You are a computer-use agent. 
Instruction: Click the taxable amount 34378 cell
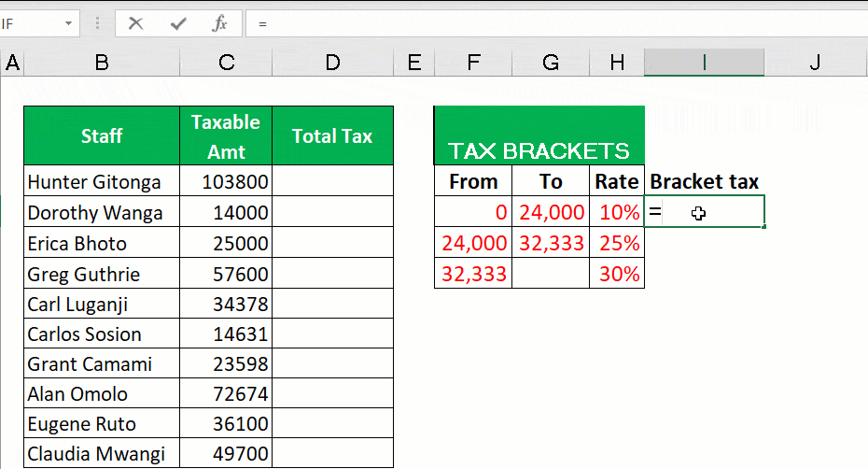(226, 304)
